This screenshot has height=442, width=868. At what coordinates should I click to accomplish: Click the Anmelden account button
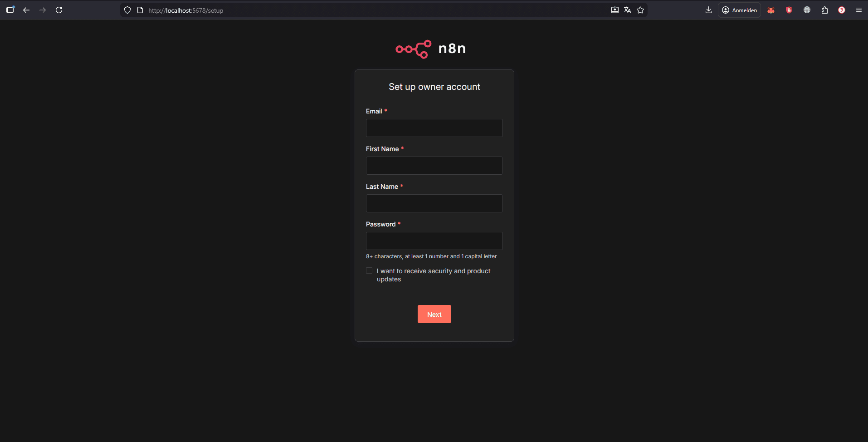point(739,10)
